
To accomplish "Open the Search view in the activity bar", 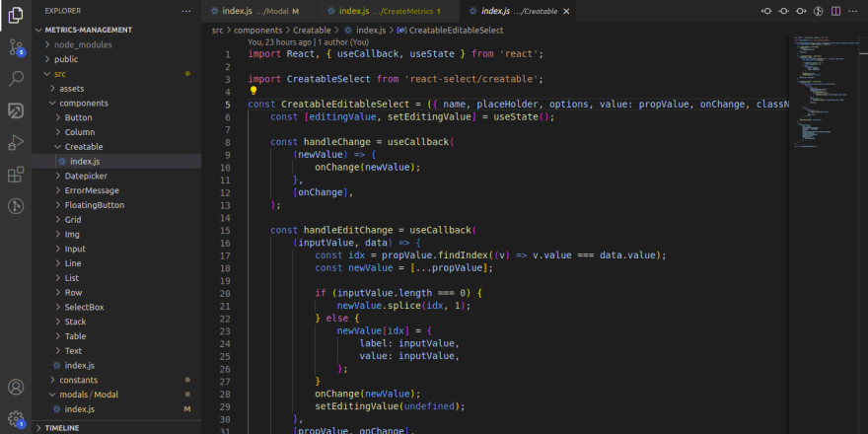I will (16, 79).
